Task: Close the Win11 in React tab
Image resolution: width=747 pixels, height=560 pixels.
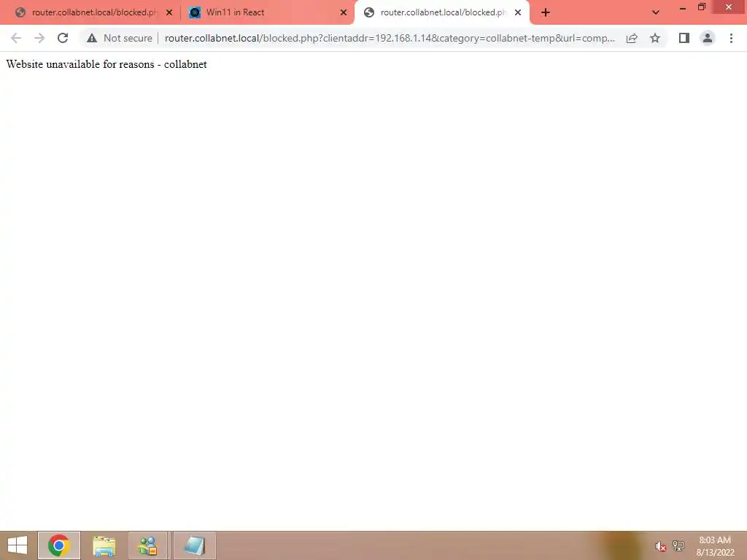Action: (x=344, y=12)
